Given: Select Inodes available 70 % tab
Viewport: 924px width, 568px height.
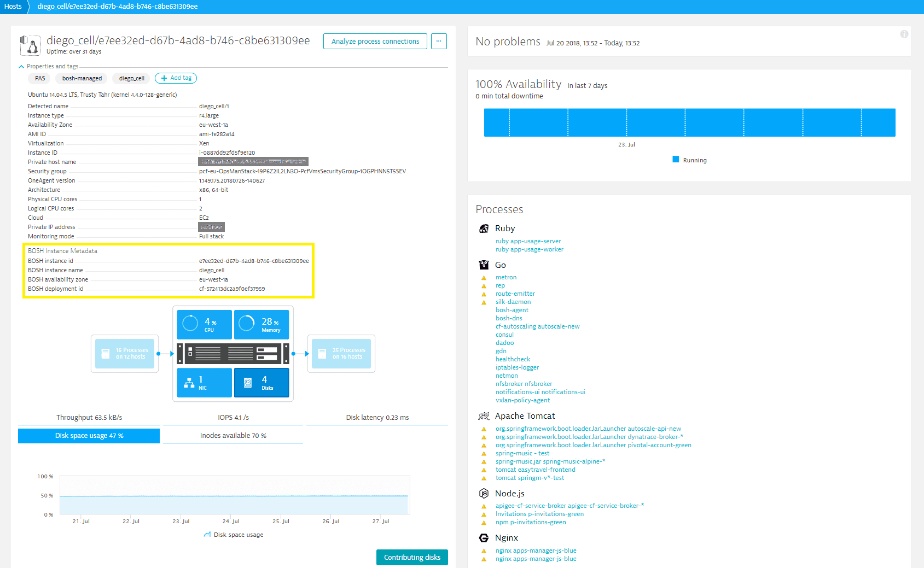Looking at the screenshot, I should [x=233, y=436].
